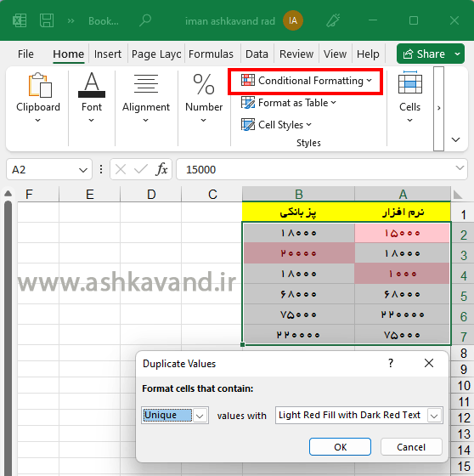Open the Page Layout tab
Image resolution: width=474 pixels, height=476 pixels.
(156, 54)
